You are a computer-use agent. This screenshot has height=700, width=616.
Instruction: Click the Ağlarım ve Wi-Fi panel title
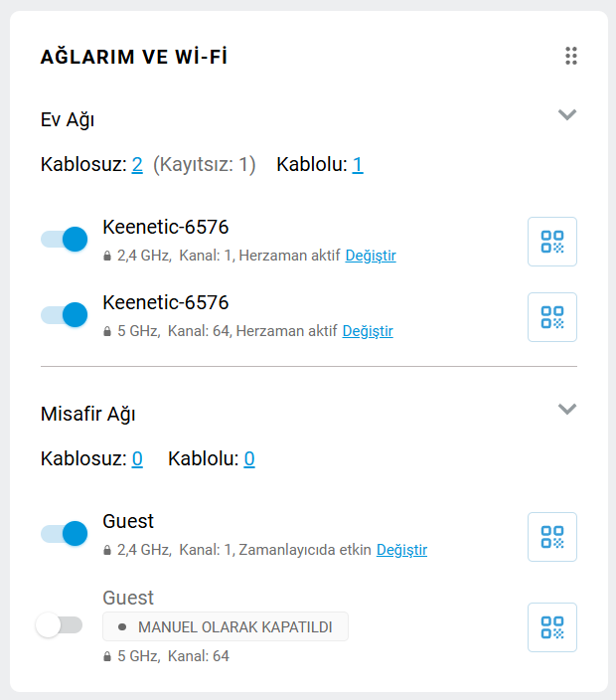tap(134, 57)
